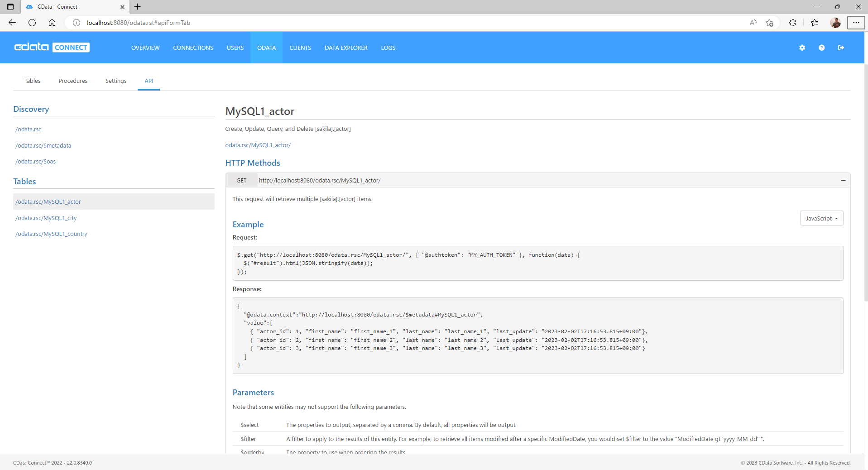Screen dimensions: 868x470
Task: Click the HTTP Methods heading
Action: (253, 163)
